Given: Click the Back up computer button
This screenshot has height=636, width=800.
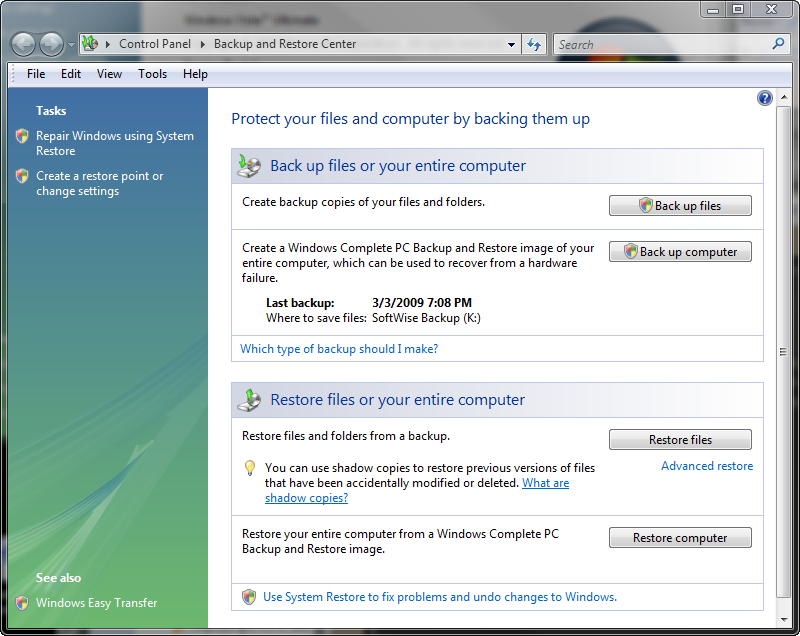Looking at the screenshot, I should 680,251.
